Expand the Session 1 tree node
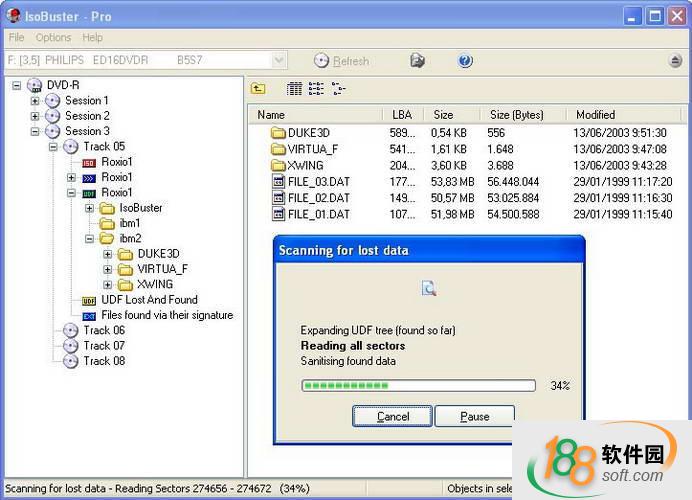This screenshot has width=692, height=500. tap(35, 101)
